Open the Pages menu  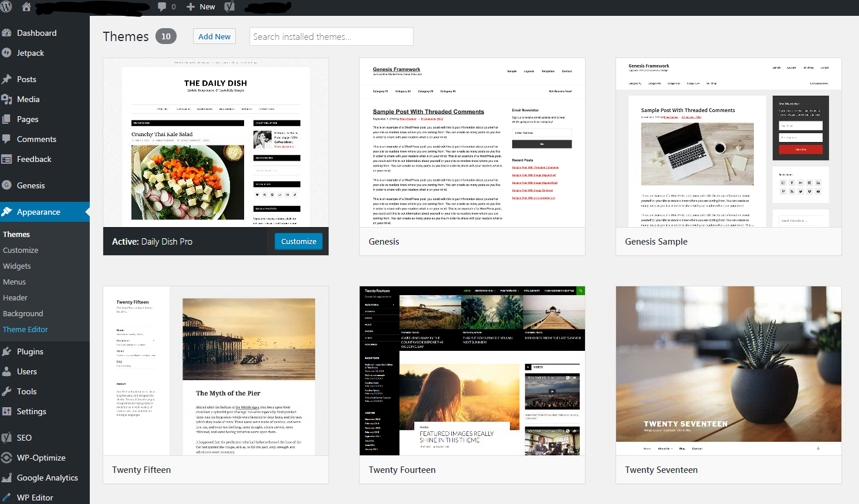pos(28,119)
